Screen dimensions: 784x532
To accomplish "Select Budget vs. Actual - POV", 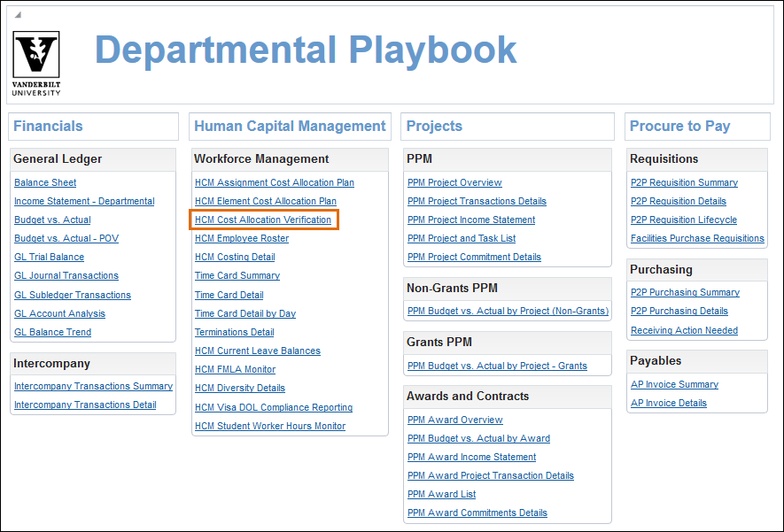I will click(x=66, y=238).
